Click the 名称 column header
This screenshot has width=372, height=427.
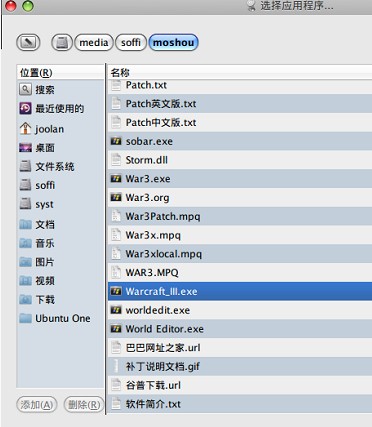pyautogui.click(x=240, y=72)
